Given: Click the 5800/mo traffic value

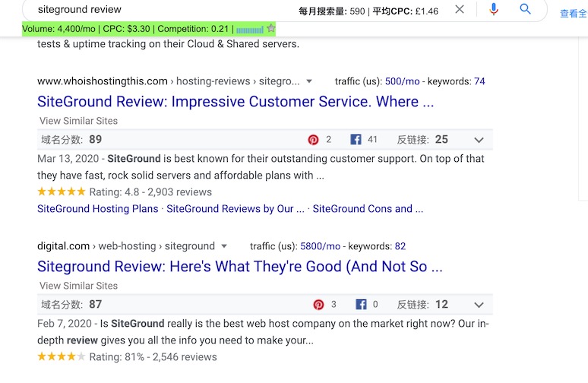Looking at the screenshot, I should (x=321, y=246).
